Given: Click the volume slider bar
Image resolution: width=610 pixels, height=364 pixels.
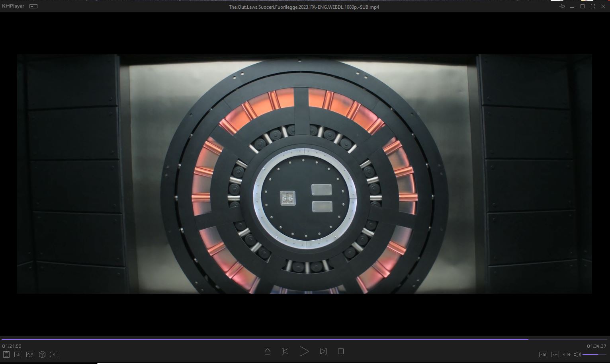Looking at the screenshot, I should [594, 354].
